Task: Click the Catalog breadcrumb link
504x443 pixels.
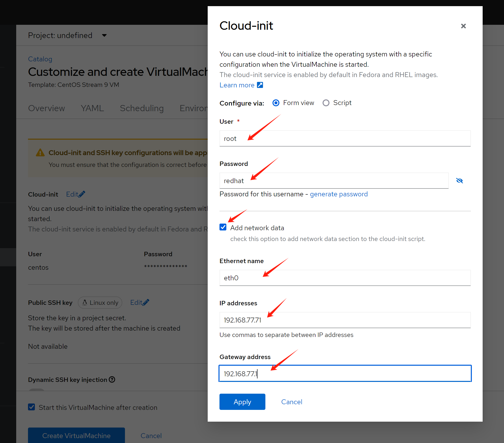Action: tap(40, 59)
